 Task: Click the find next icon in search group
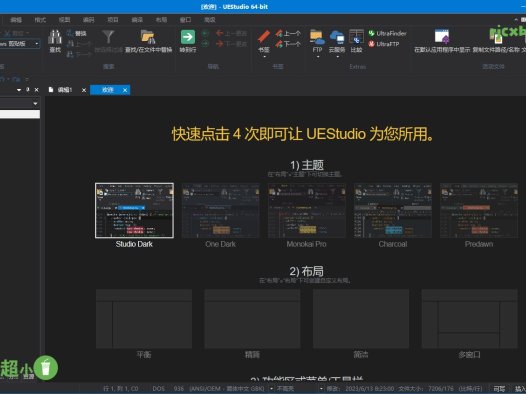70,54
